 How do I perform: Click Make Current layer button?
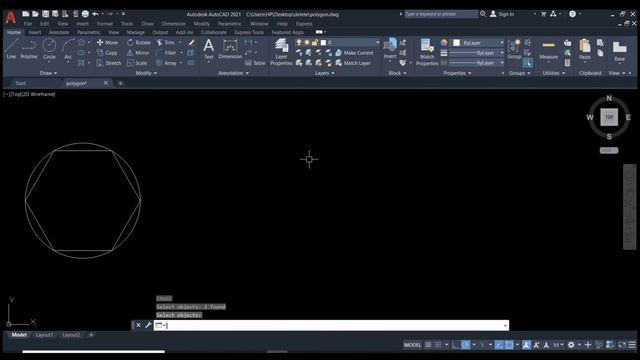point(354,53)
